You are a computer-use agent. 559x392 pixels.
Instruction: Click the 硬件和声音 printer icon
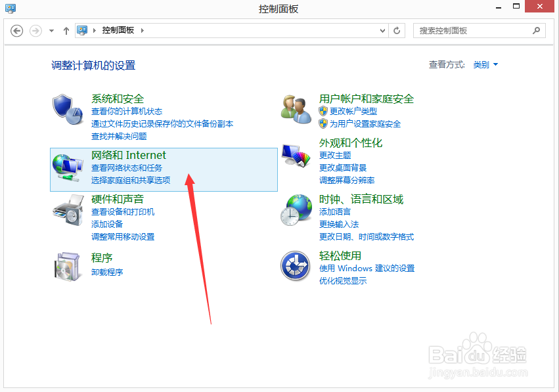(66, 210)
